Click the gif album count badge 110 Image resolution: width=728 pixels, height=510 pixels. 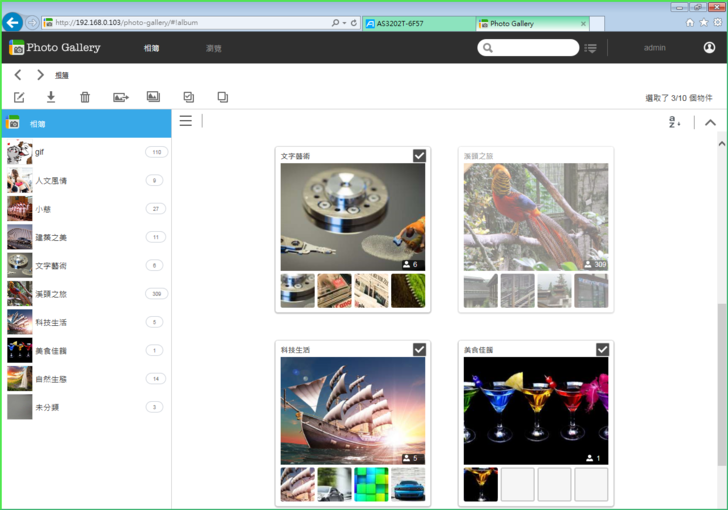tap(156, 152)
